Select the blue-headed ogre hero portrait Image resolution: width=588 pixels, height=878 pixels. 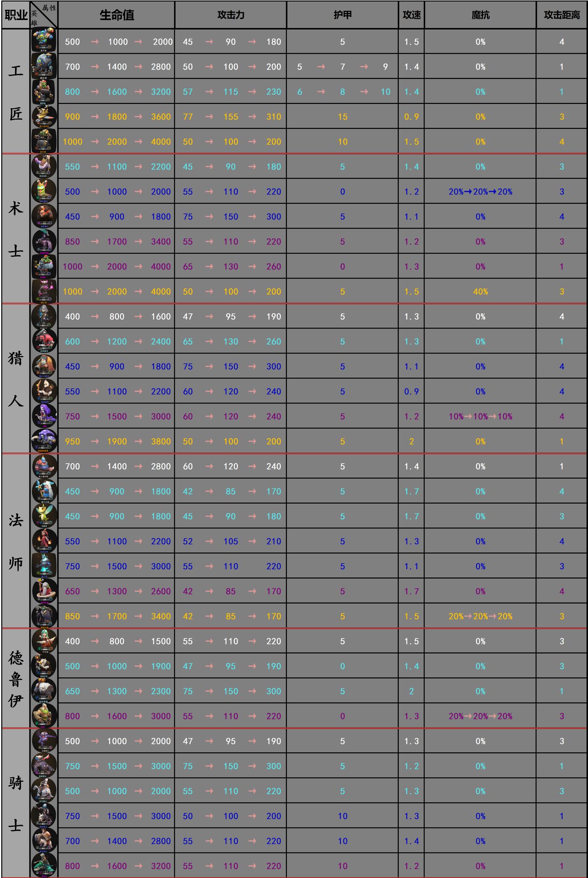(44, 466)
